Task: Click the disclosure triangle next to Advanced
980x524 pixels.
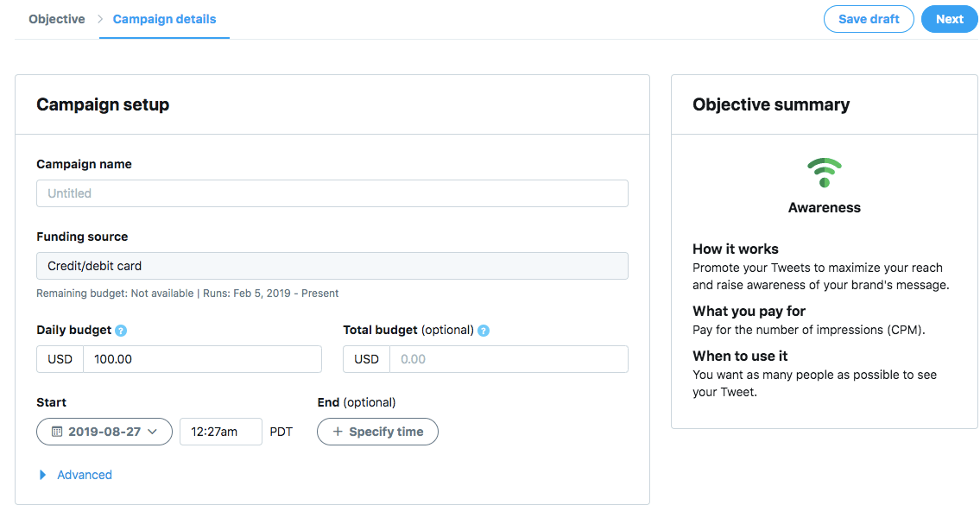Action: click(41, 475)
